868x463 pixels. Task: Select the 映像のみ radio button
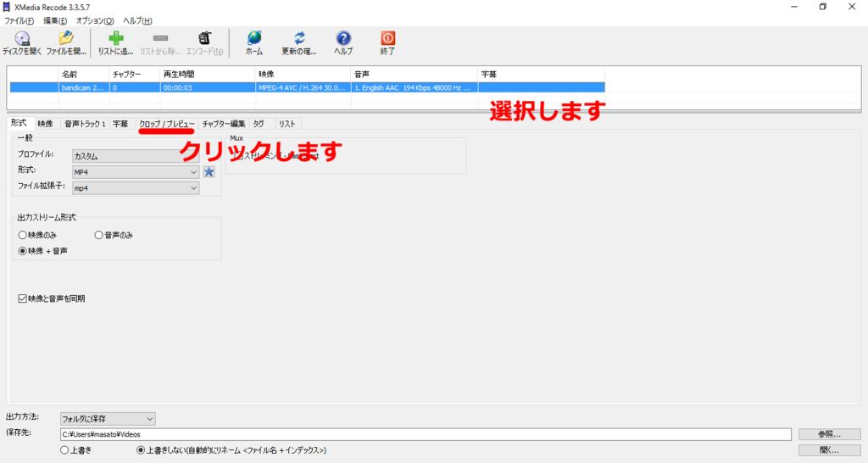click(x=23, y=235)
